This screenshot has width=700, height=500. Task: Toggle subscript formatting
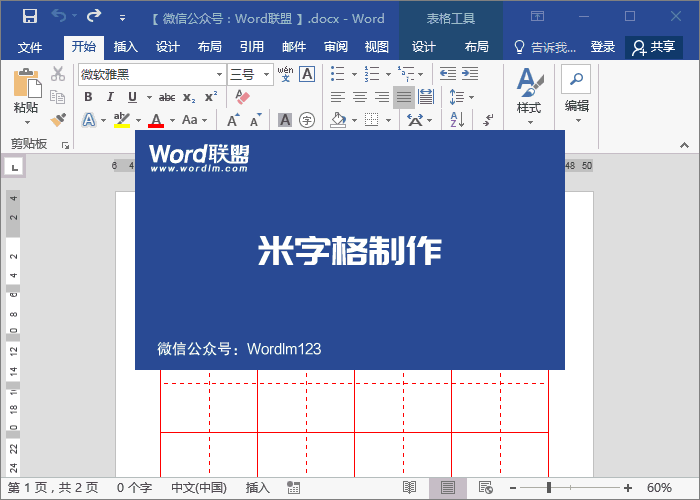tap(189, 97)
